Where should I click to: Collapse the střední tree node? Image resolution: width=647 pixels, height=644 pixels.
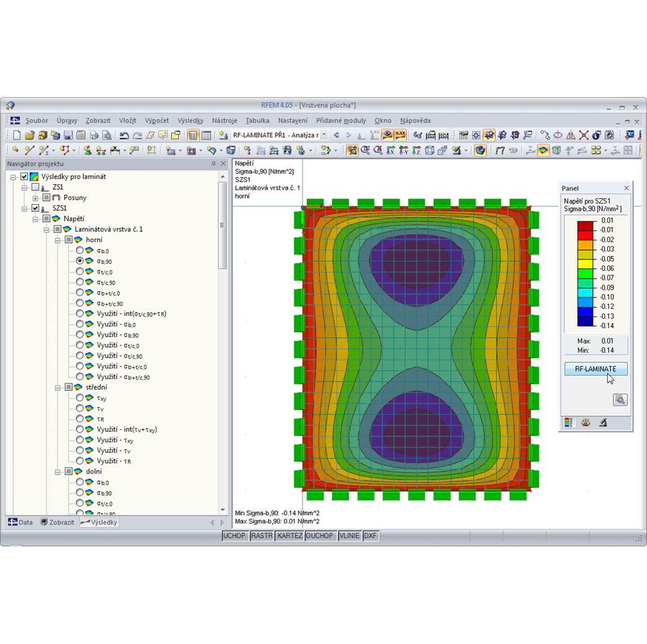coord(58,388)
